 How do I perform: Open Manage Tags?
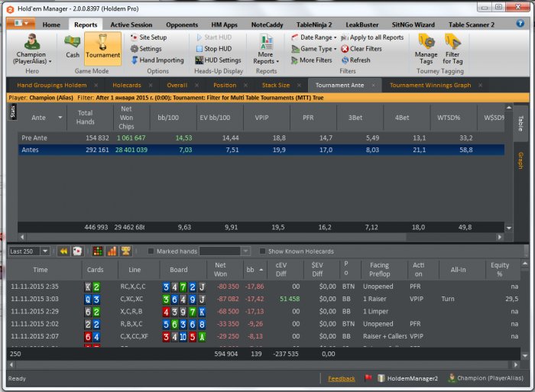[x=426, y=47]
